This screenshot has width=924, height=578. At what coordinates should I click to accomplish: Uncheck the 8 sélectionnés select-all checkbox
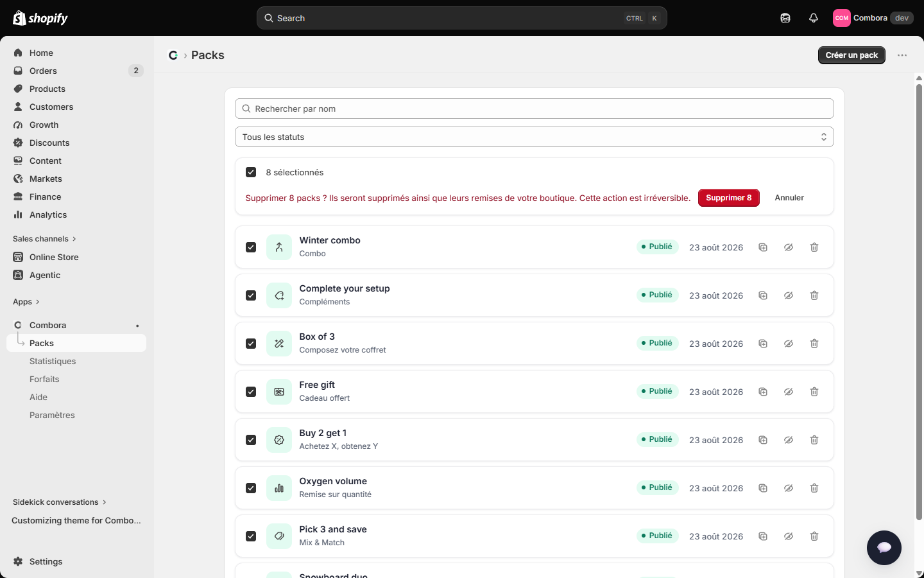click(251, 172)
